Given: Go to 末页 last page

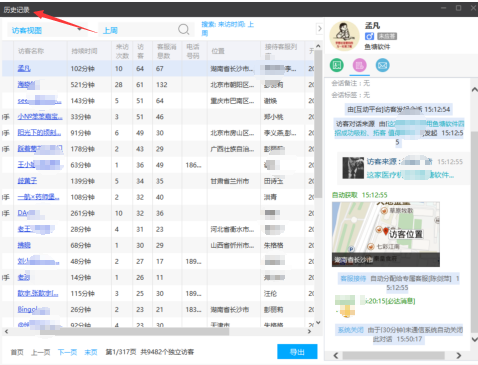Looking at the screenshot, I should coord(91,352).
